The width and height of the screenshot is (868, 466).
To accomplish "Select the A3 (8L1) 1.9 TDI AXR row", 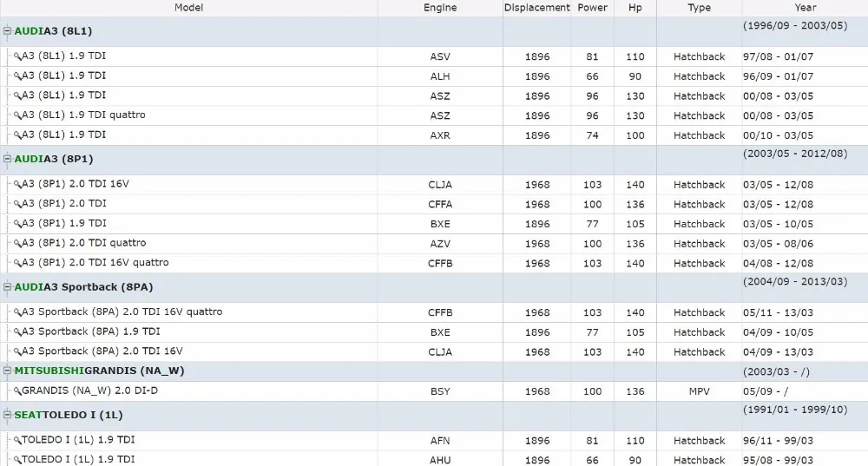I will [434, 135].
